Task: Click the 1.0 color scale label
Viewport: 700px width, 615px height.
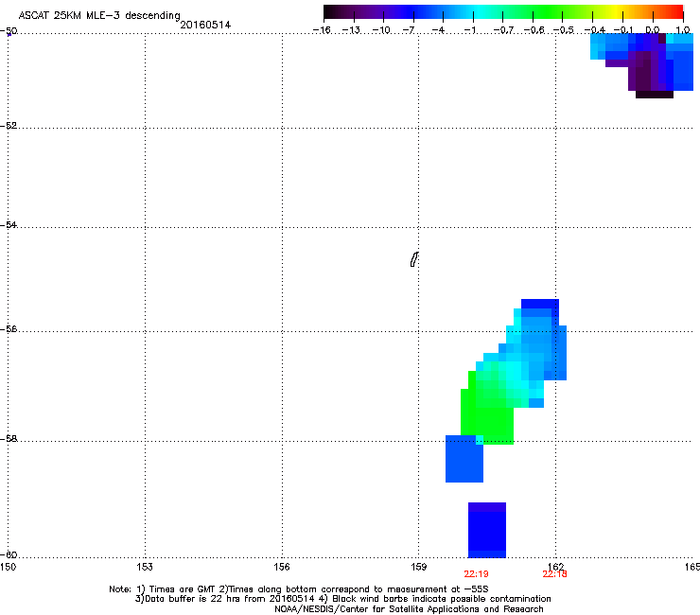Action: click(x=683, y=30)
